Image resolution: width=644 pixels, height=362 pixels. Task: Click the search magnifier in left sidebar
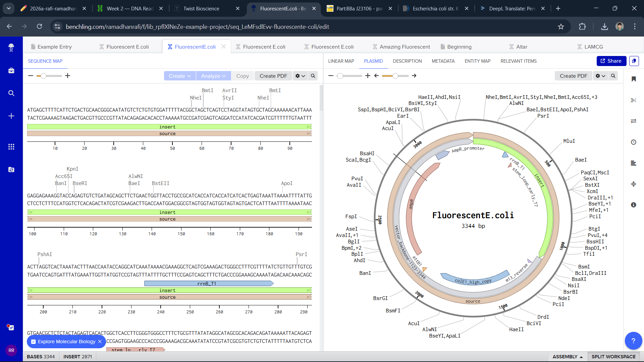pyautogui.click(x=11, y=93)
